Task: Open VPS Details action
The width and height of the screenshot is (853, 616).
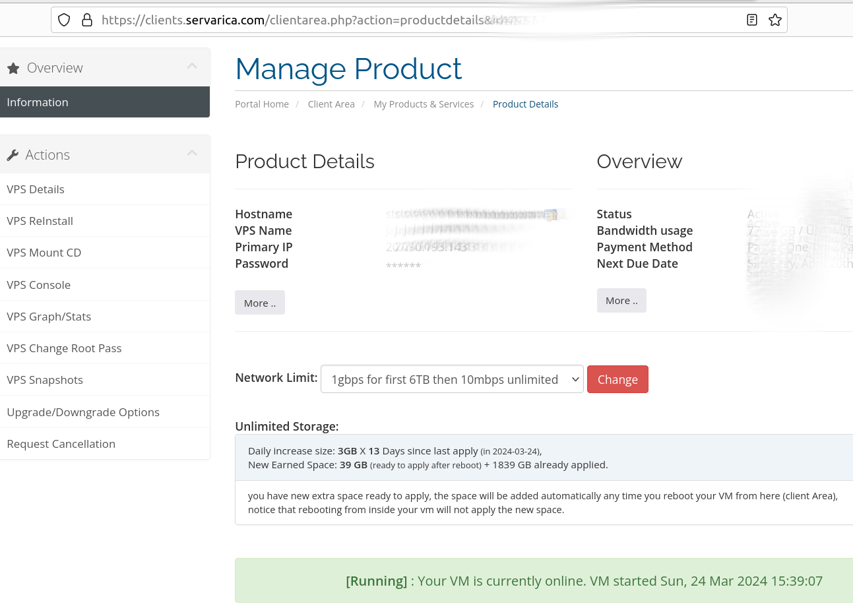Action: (105, 189)
